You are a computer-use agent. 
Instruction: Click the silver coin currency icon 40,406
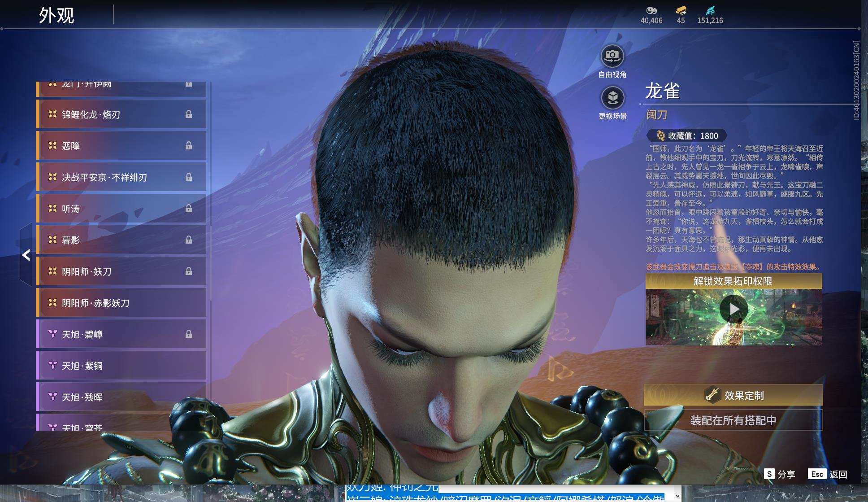point(651,10)
